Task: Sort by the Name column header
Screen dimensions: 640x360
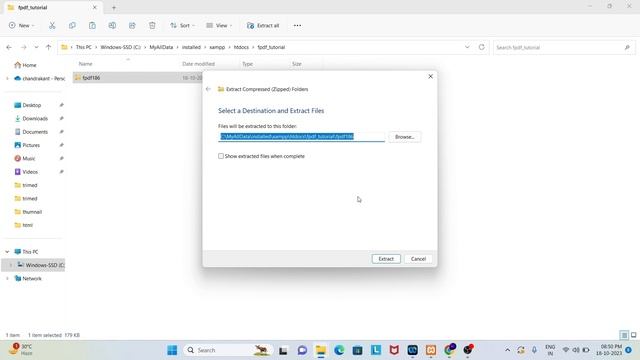Action: (85, 64)
